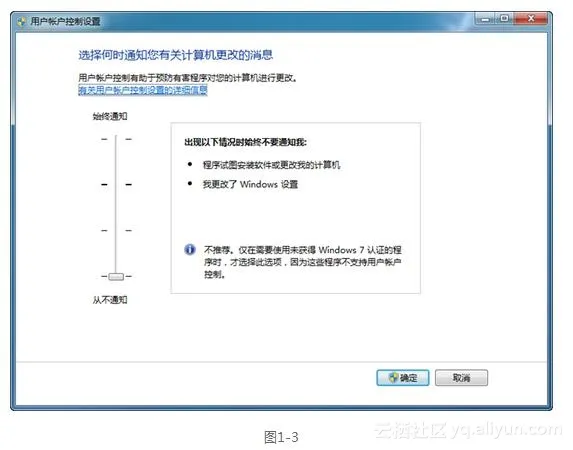This screenshot has width=573, height=450.
Task: Click the UAC notification level slider thumb
Action: tap(116, 276)
